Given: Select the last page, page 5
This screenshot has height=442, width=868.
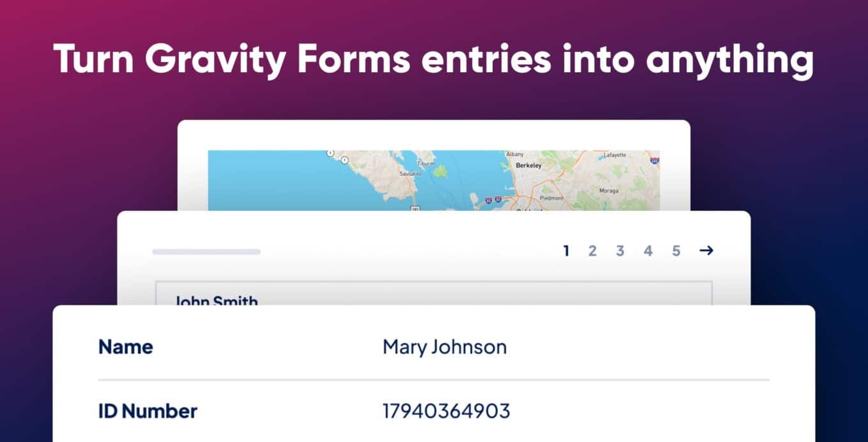Looking at the screenshot, I should 677,250.
